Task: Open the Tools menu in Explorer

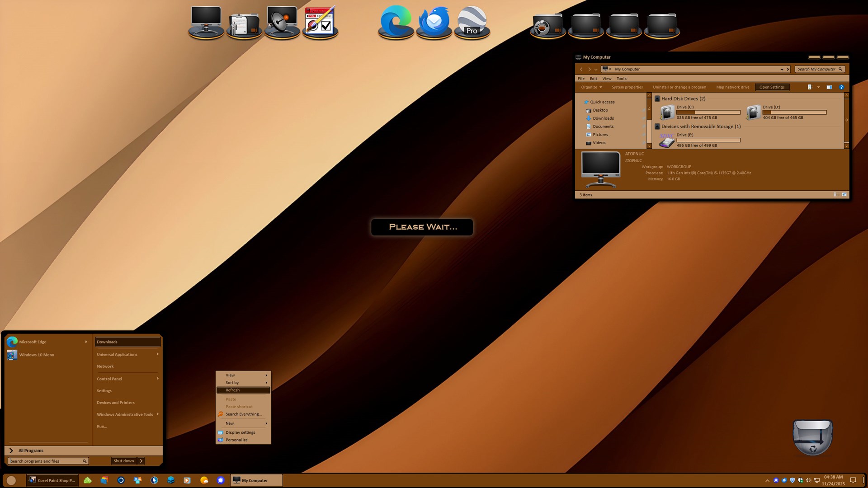Action: click(621, 79)
